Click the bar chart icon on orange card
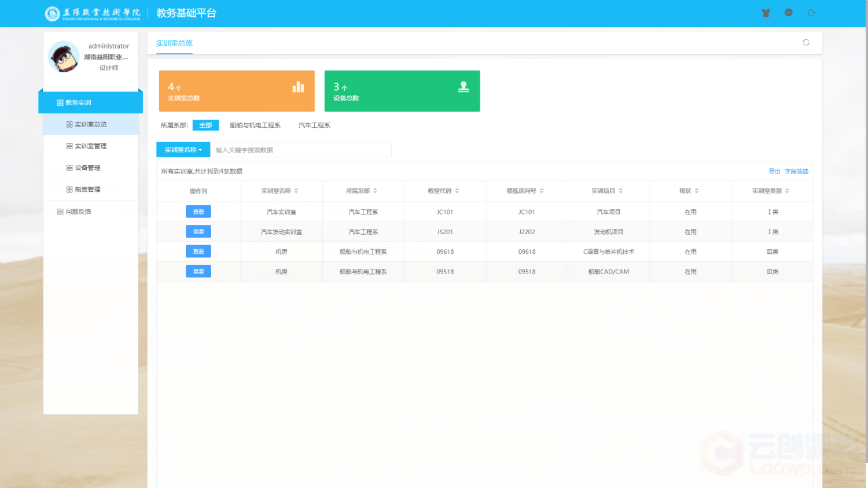 tap(298, 87)
